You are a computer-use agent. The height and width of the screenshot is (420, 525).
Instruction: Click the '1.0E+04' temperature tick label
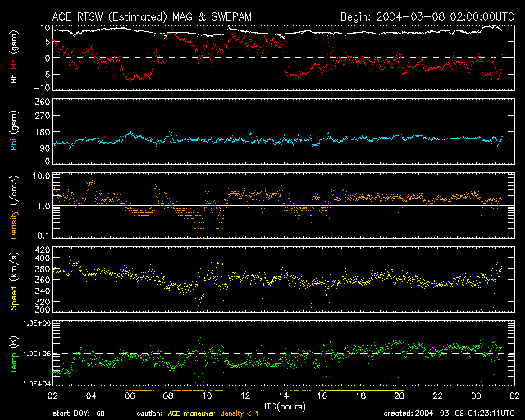(37, 384)
